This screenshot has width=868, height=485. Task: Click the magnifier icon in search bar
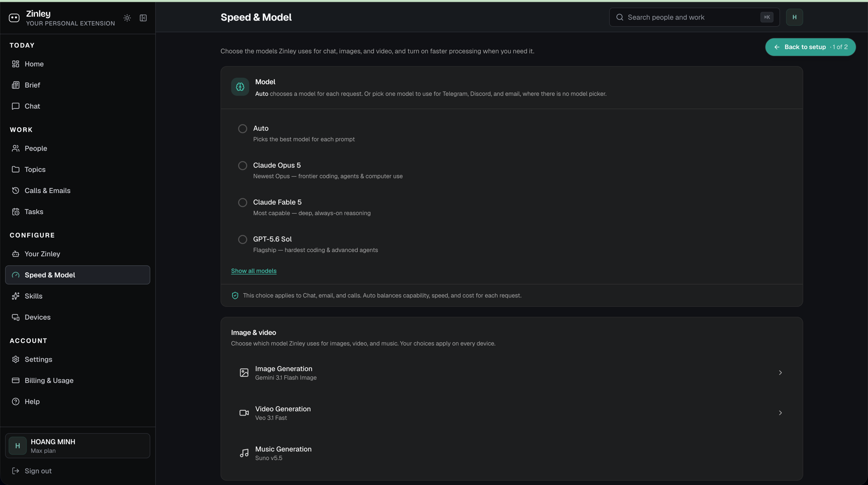620,17
